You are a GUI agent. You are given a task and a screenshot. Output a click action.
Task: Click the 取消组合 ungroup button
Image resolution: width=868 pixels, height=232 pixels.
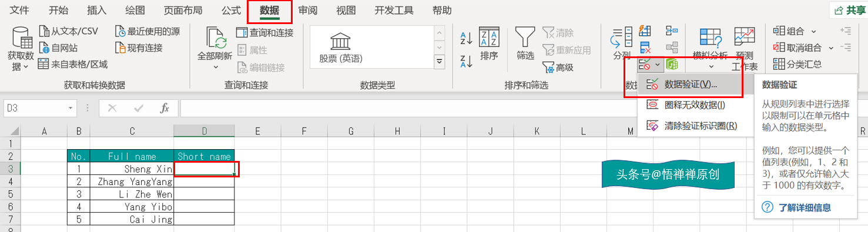pyautogui.click(x=797, y=48)
